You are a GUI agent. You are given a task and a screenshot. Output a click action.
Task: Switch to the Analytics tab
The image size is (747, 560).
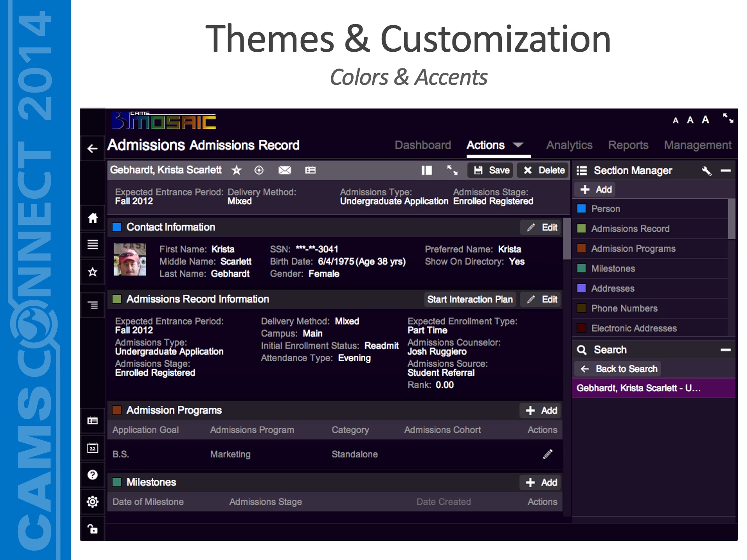click(569, 145)
